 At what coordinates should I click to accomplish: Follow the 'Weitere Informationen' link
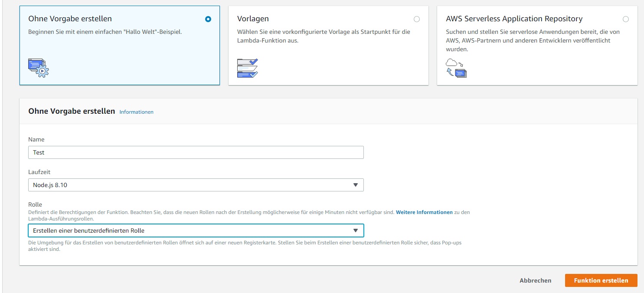point(424,212)
